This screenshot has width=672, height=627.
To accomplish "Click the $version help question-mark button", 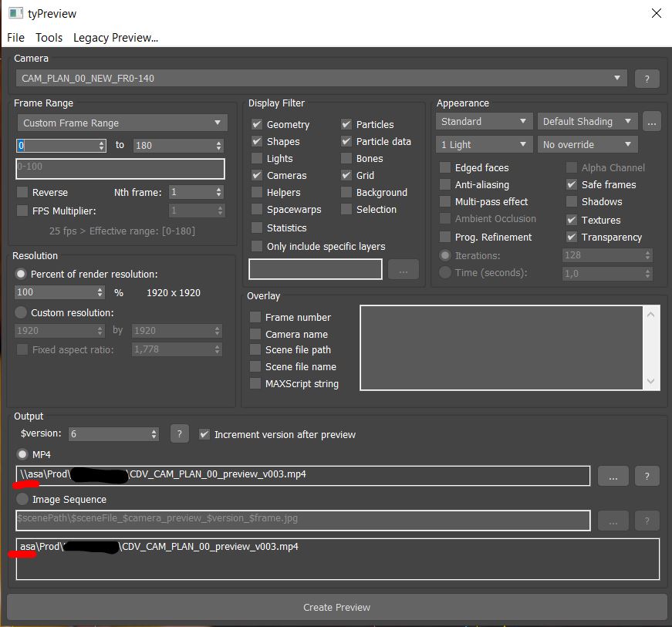I will click(180, 434).
